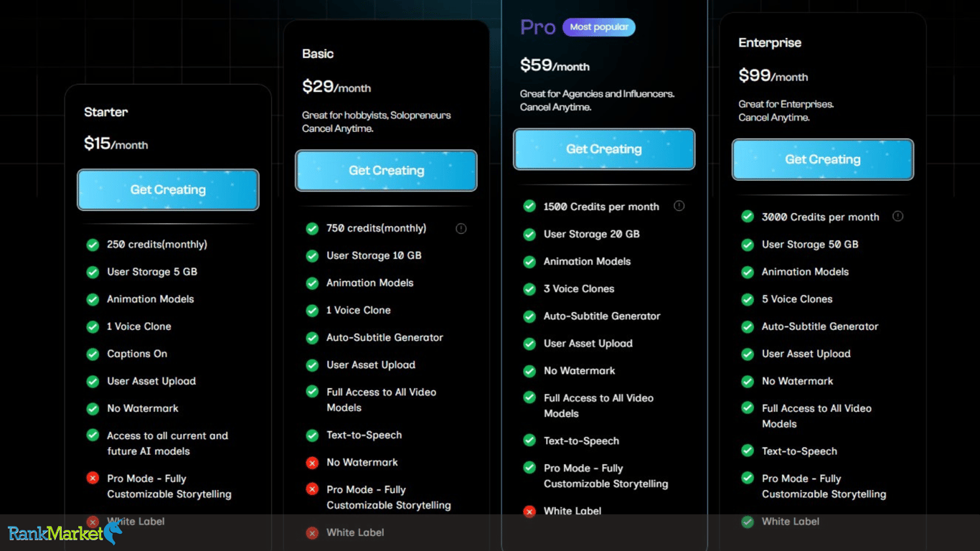Click Get Creating on the Pro plan
980x551 pixels.
[604, 149]
